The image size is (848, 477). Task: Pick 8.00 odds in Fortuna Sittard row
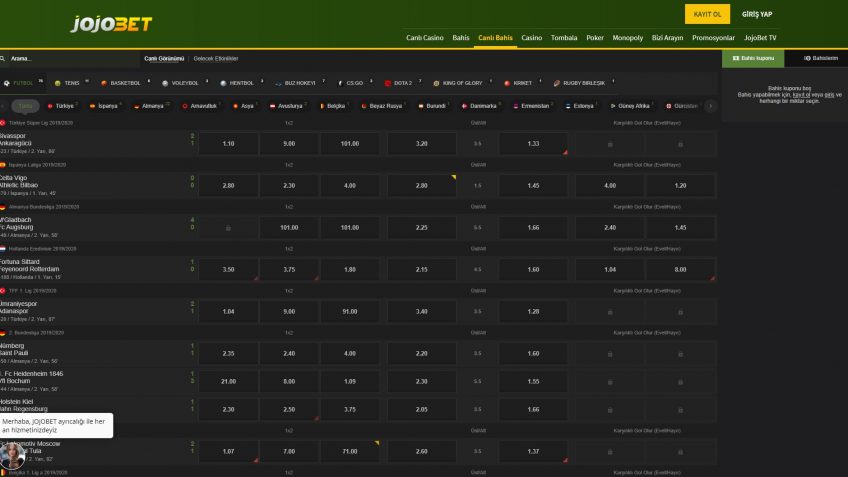pyautogui.click(x=680, y=269)
